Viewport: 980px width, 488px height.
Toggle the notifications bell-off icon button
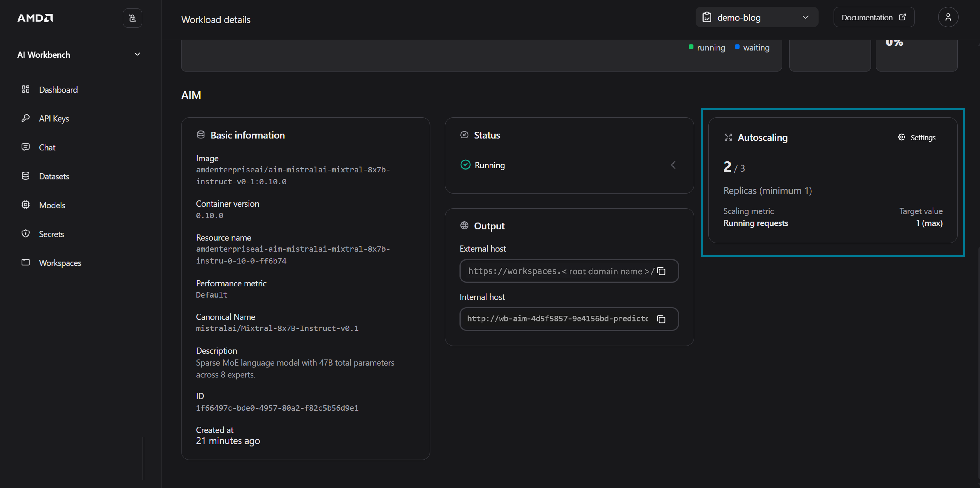pos(132,18)
